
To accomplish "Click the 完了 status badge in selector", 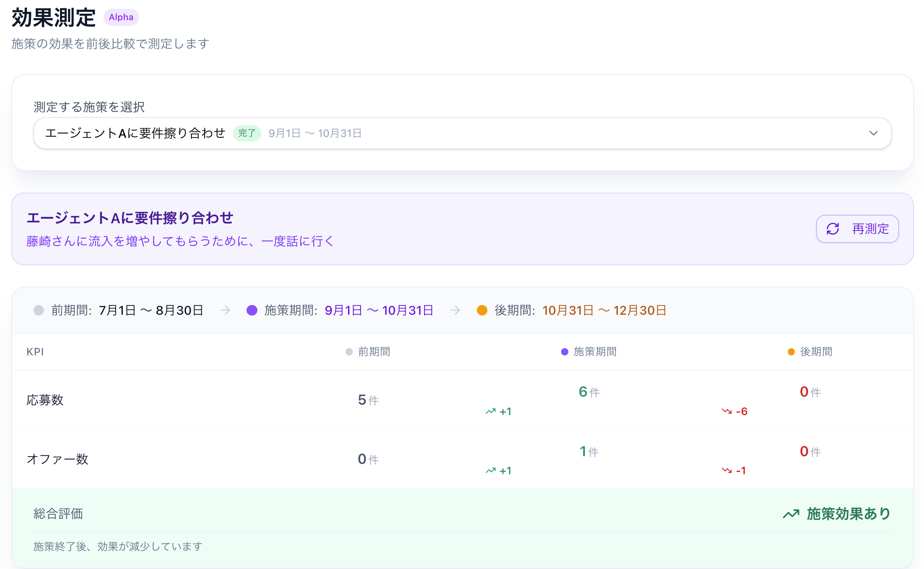I will click(x=247, y=133).
